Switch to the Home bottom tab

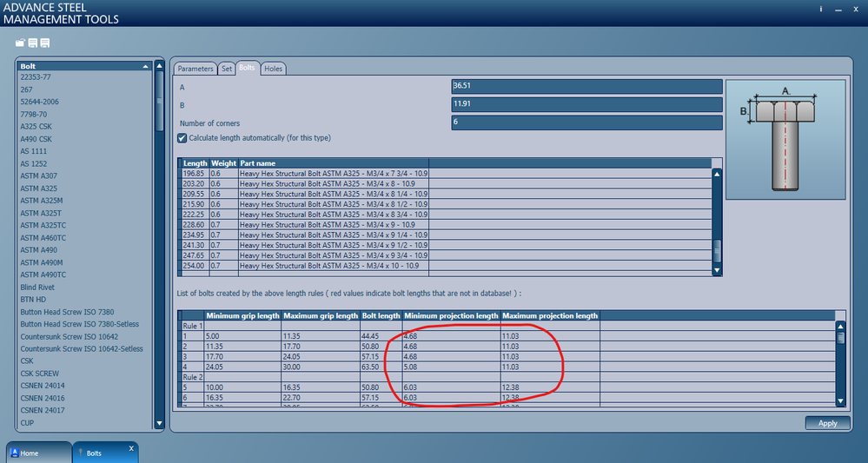click(39, 453)
